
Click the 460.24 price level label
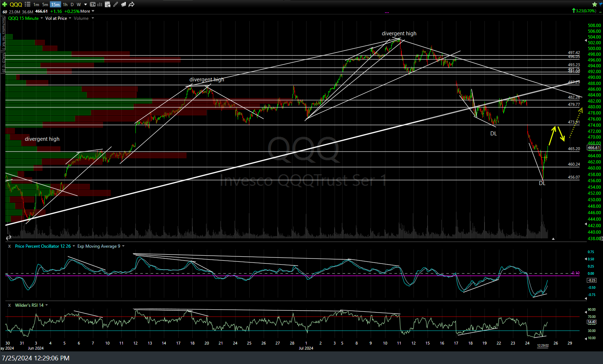point(574,164)
